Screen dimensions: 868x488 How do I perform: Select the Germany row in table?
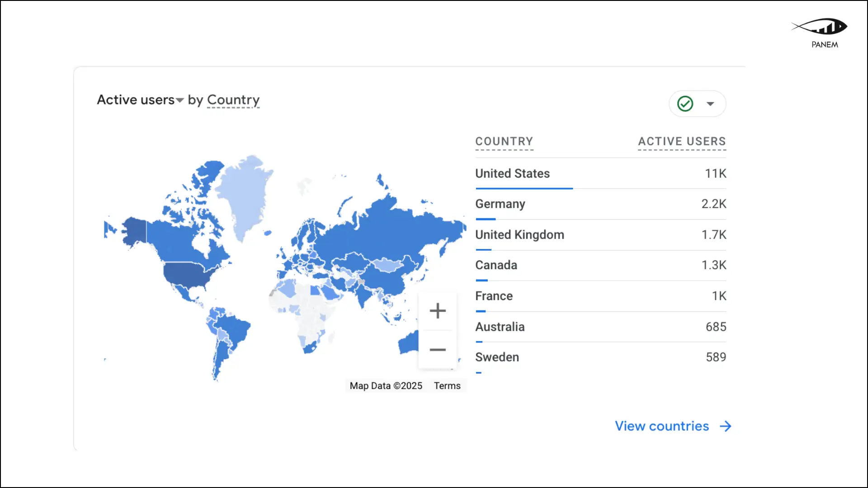pyautogui.click(x=500, y=204)
